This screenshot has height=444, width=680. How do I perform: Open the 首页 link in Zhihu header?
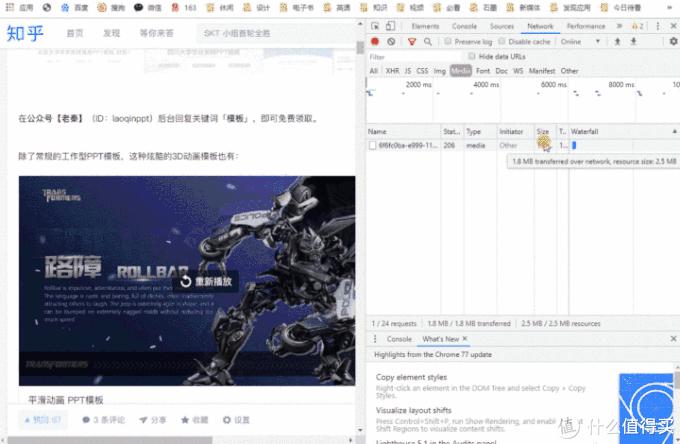coord(75,33)
